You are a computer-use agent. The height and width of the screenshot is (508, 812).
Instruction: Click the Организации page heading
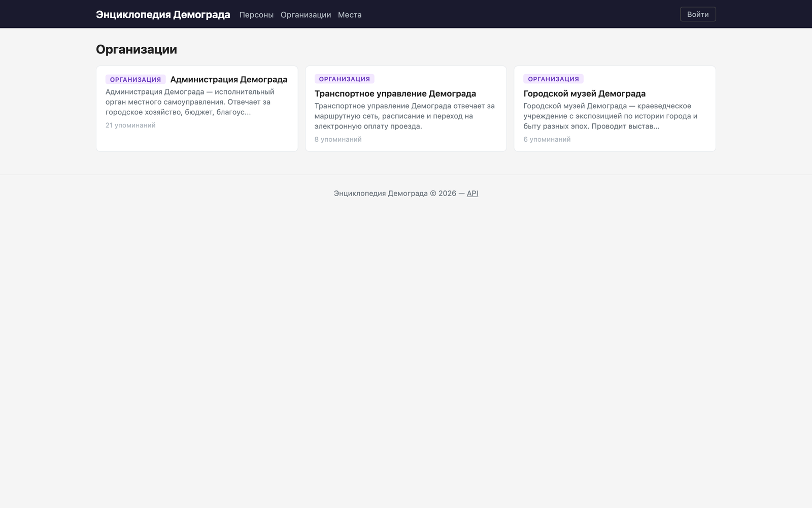[x=137, y=49]
